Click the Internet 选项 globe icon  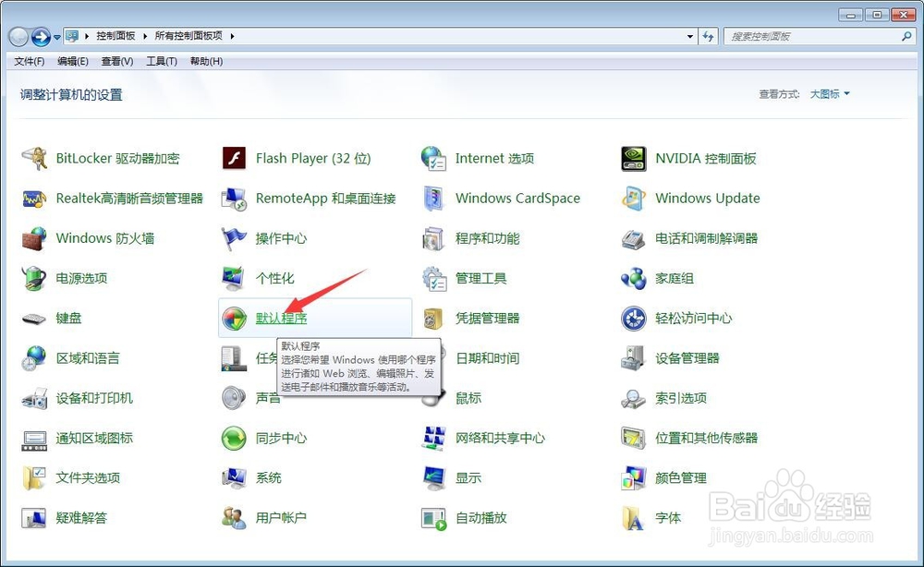[433, 159]
